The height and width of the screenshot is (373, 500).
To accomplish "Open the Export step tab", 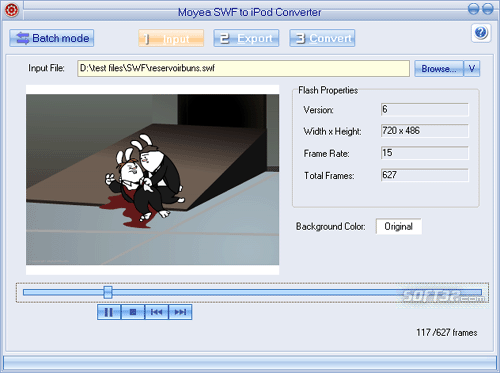I will pyautogui.click(x=246, y=38).
